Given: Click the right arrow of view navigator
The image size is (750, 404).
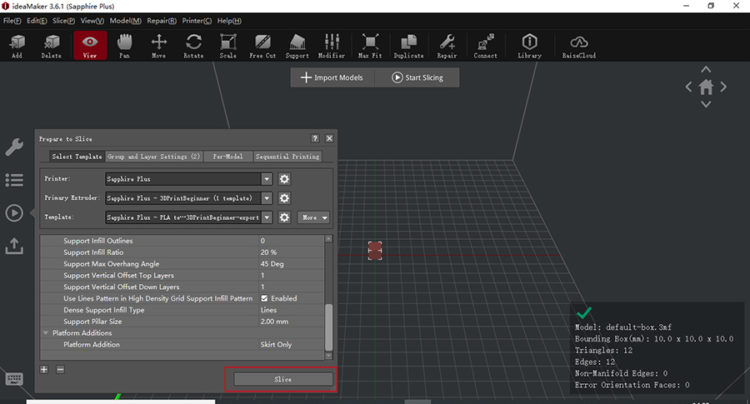Looking at the screenshot, I should [723, 87].
